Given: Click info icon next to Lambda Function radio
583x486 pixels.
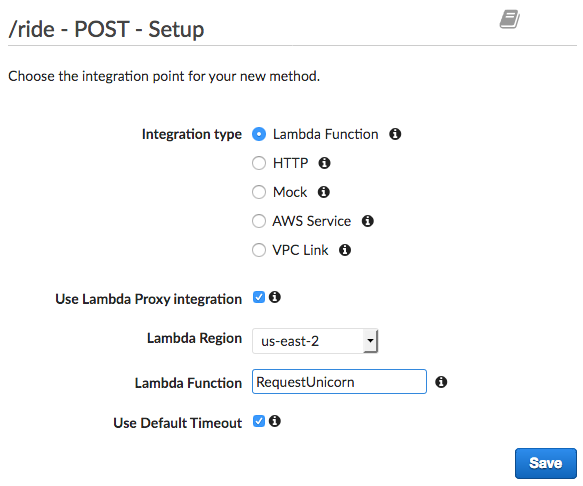Looking at the screenshot, I should (x=395, y=134).
